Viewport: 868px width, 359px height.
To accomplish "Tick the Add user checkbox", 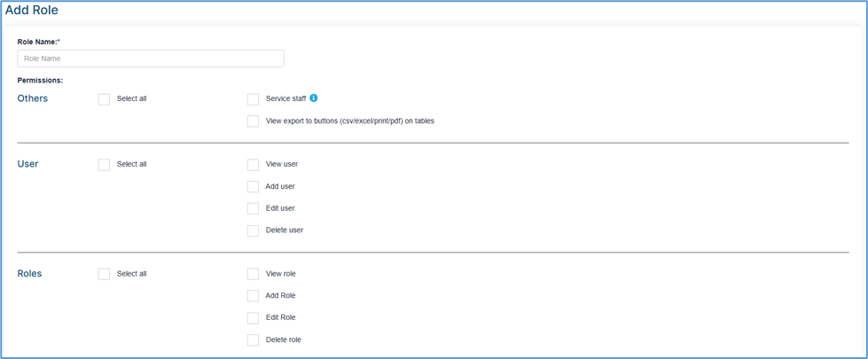I will tap(253, 187).
